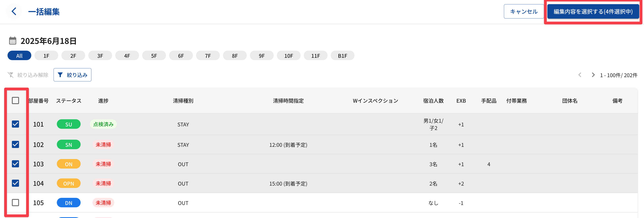This screenshot has width=644, height=218.
Task: Select the 3F floor tab
Action: [x=100, y=56]
